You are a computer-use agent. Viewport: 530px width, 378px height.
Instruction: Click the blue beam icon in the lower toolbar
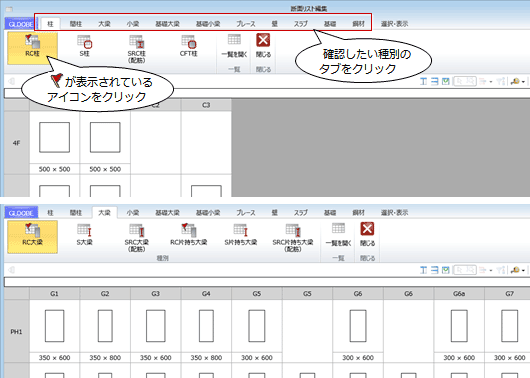click(x=434, y=270)
